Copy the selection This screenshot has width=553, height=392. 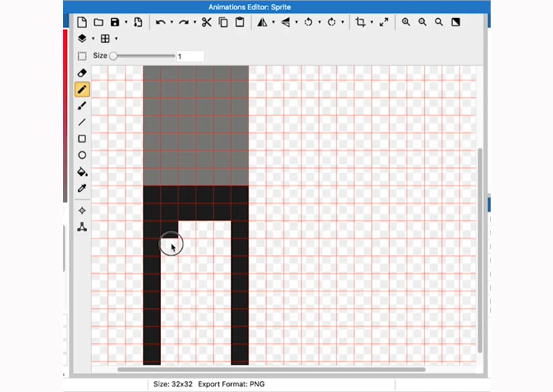223,22
